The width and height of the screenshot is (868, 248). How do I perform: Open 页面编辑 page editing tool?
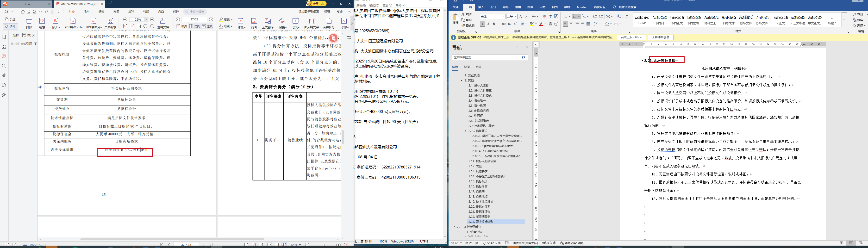point(110,23)
